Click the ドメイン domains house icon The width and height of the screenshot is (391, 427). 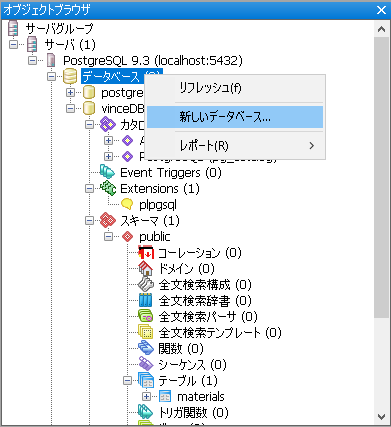[x=146, y=268]
